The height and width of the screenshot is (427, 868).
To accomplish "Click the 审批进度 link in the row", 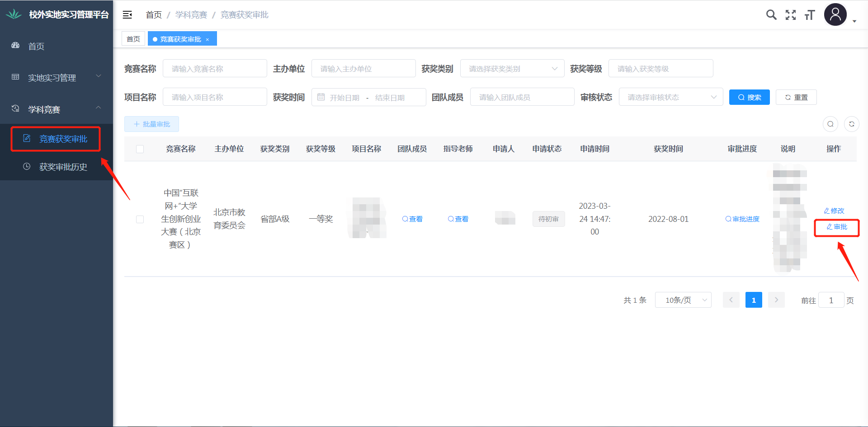I will (x=742, y=219).
